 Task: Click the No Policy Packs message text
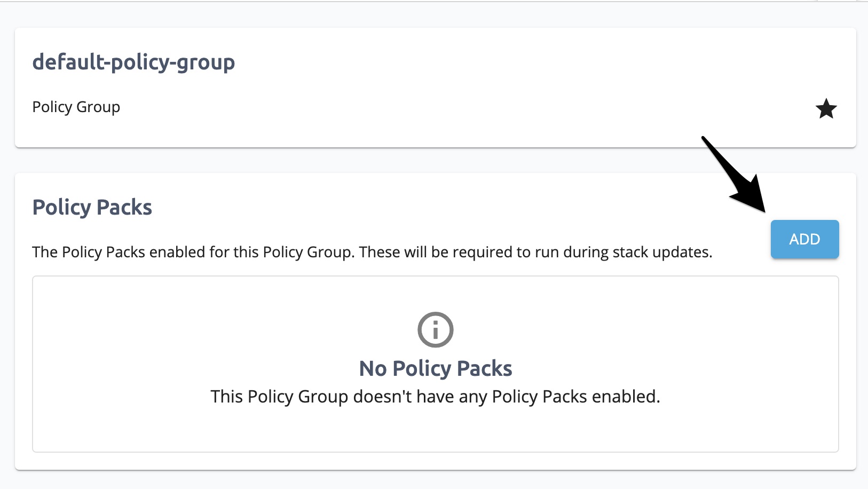[435, 368]
